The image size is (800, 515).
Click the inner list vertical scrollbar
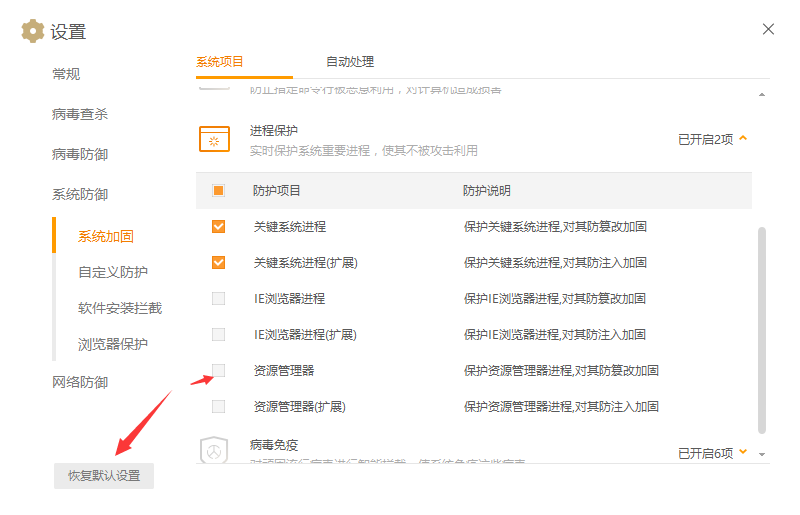coord(762,330)
